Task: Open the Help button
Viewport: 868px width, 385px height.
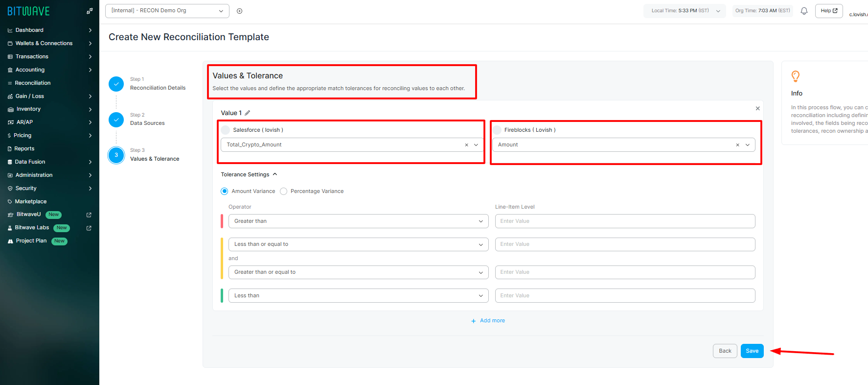Action: pyautogui.click(x=829, y=11)
